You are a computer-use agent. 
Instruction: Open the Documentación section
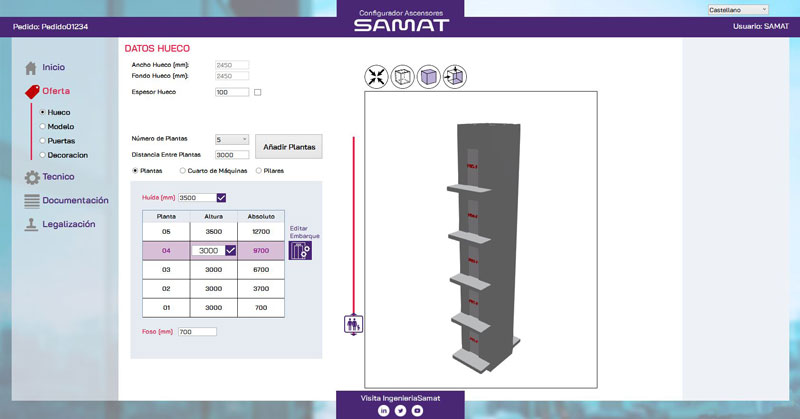click(76, 201)
